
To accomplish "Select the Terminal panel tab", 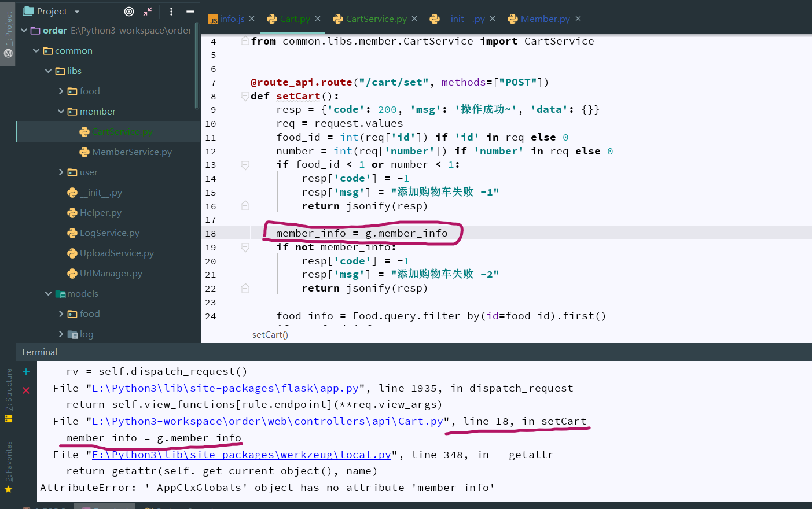I will [x=39, y=352].
